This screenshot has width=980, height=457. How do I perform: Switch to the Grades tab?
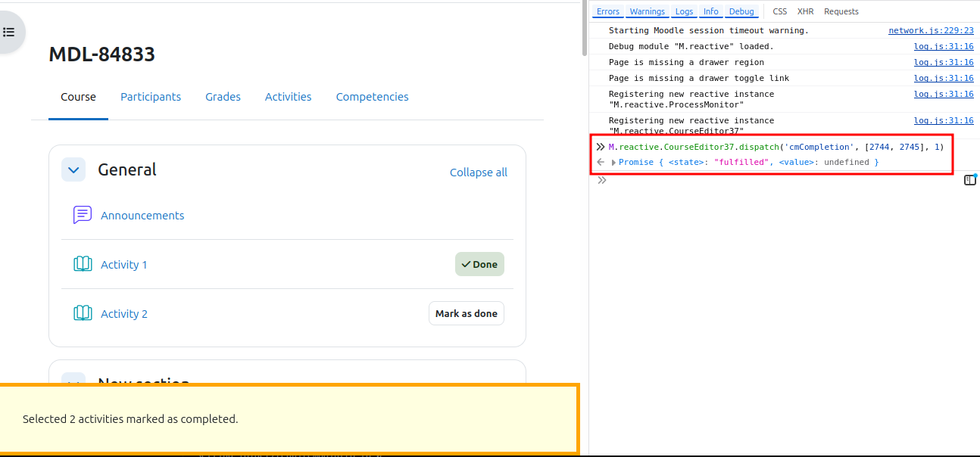click(x=223, y=97)
